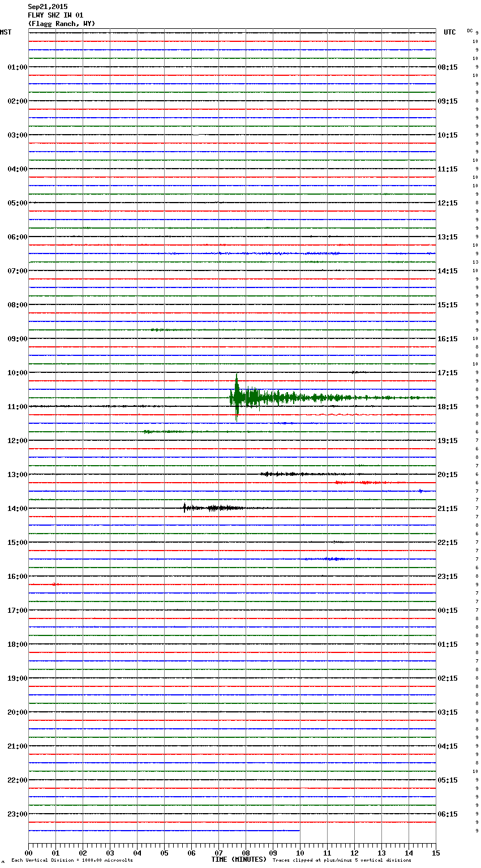Viewport: 481px width, 868px height.
Task: Click the 'DC' column header
Action: tap(470, 31)
